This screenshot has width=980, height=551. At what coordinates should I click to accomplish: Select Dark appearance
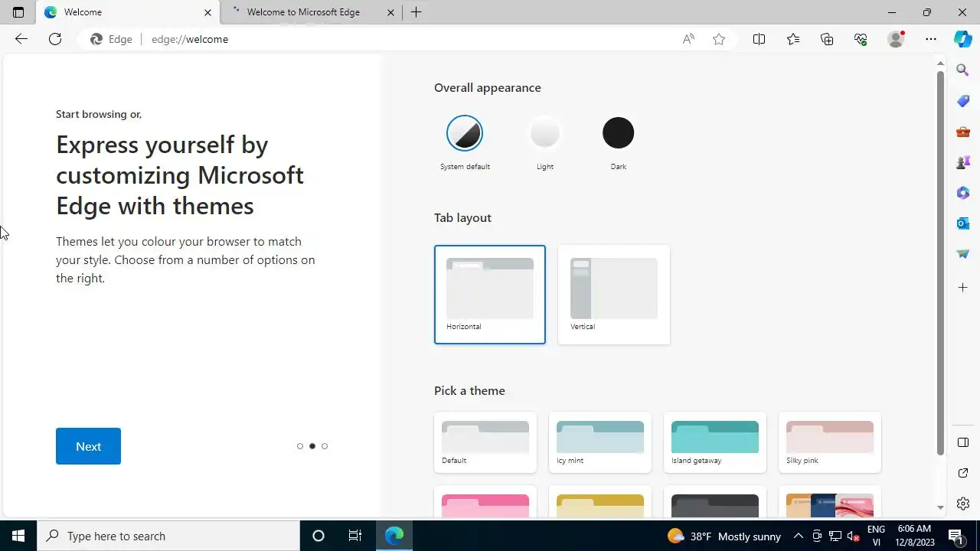pos(618,133)
